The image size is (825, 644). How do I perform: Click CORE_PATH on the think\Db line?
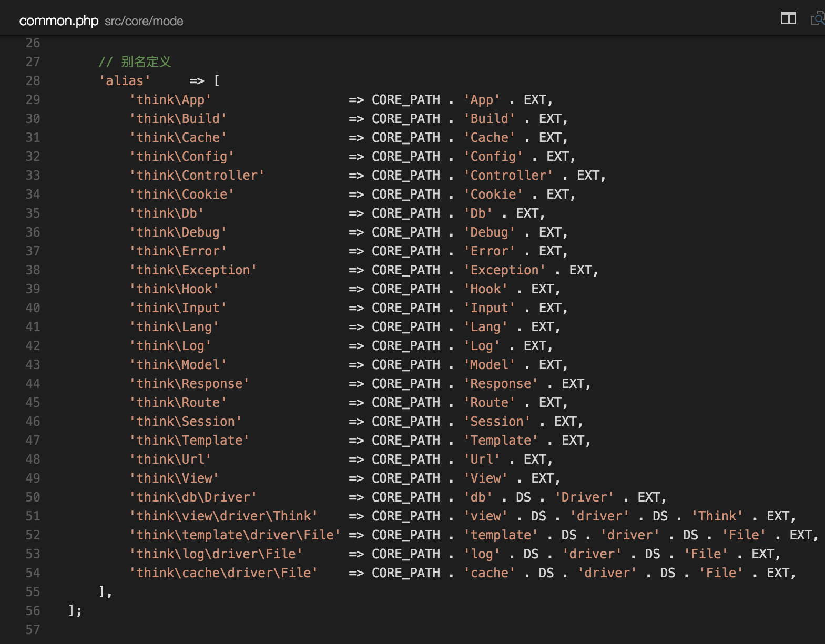click(405, 213)
